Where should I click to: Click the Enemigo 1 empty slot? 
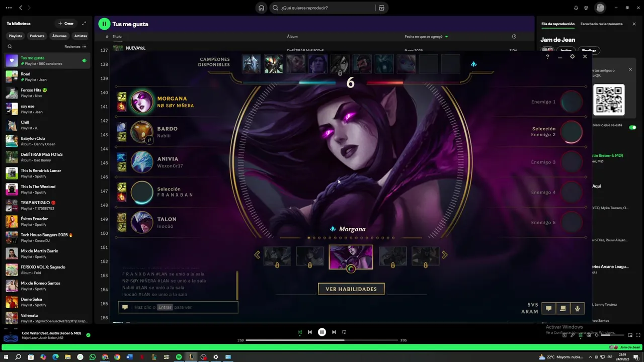572,102
